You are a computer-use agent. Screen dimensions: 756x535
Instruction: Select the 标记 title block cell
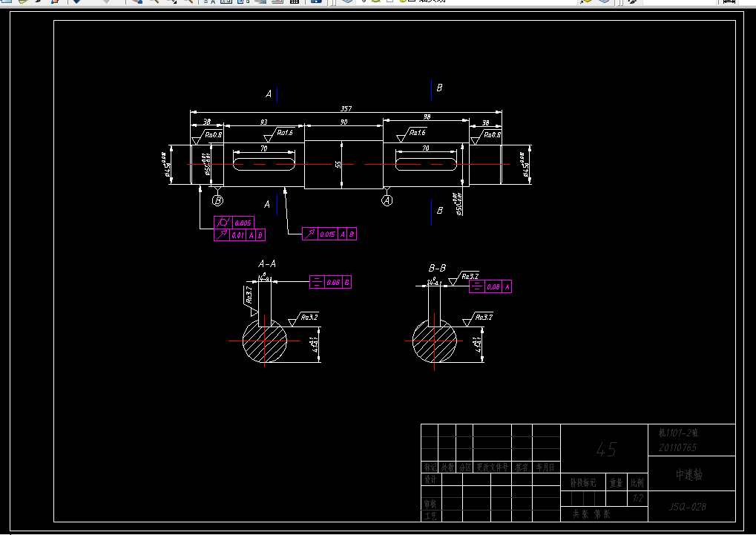click(x=430, y=467)
